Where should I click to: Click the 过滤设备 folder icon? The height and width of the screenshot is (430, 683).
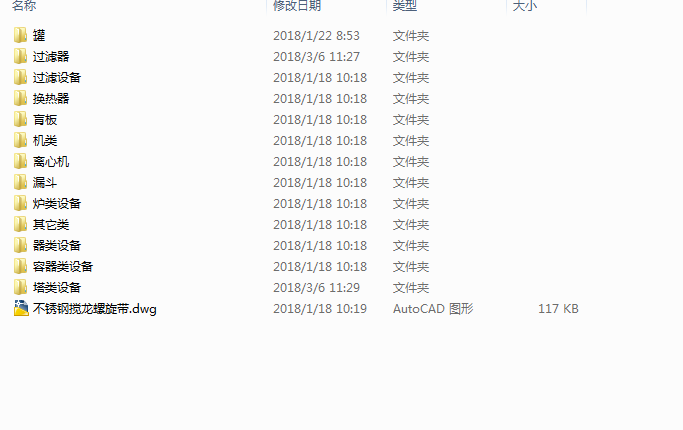click(20, 77)
